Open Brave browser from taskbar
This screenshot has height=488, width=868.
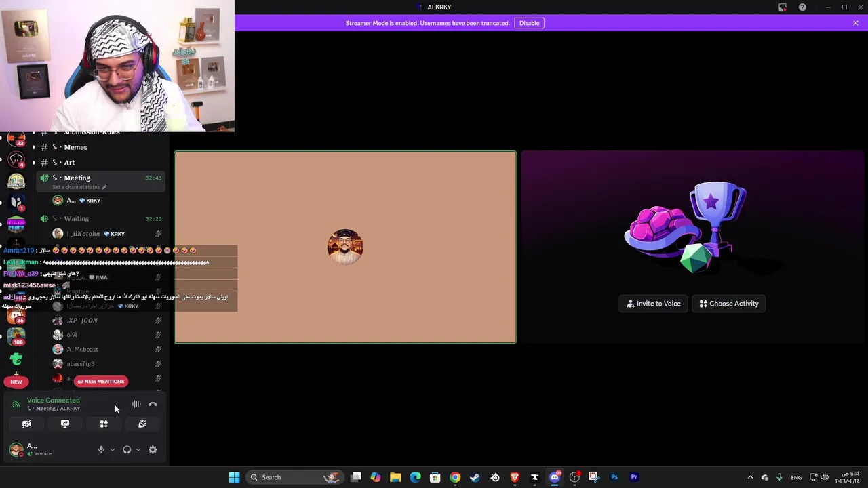(515, 477)
